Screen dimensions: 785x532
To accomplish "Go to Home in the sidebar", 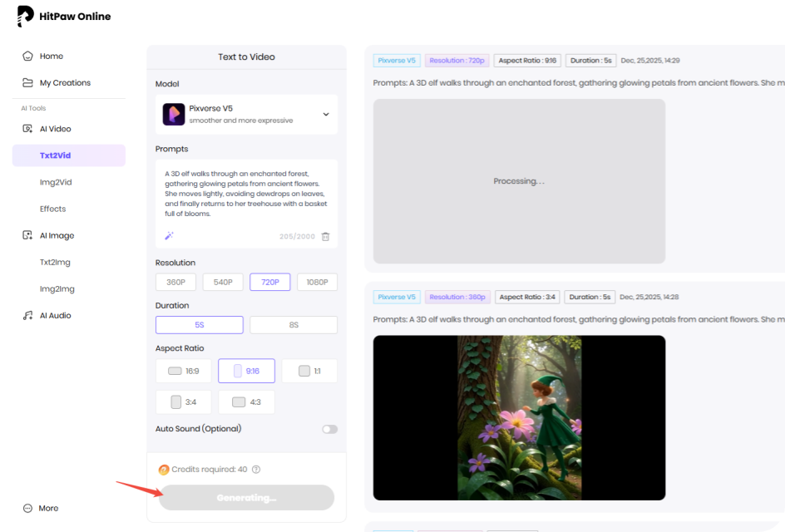I will [x=46, y=56].
